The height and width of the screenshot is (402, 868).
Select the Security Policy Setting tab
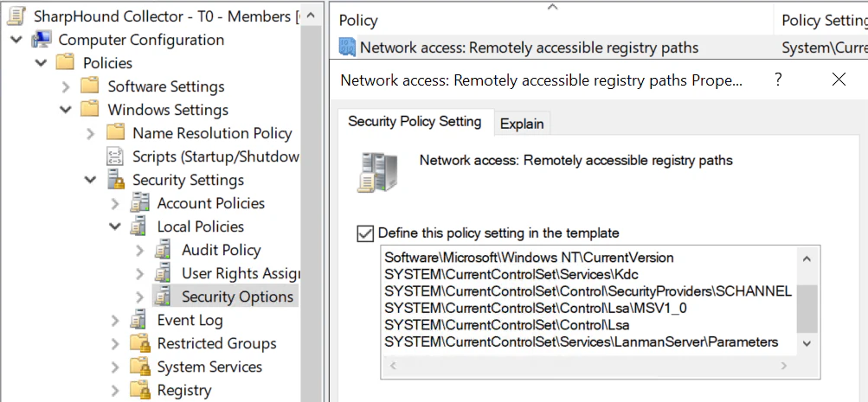[x=414, y=122]
